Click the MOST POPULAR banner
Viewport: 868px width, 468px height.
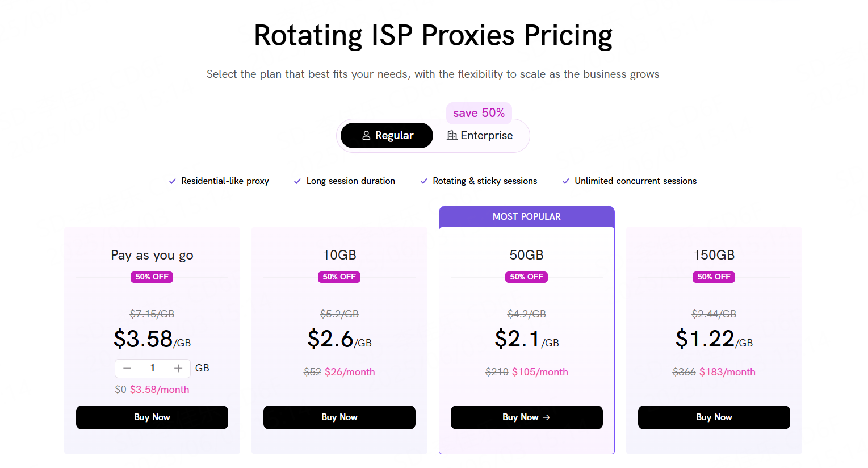coord(527,216)
